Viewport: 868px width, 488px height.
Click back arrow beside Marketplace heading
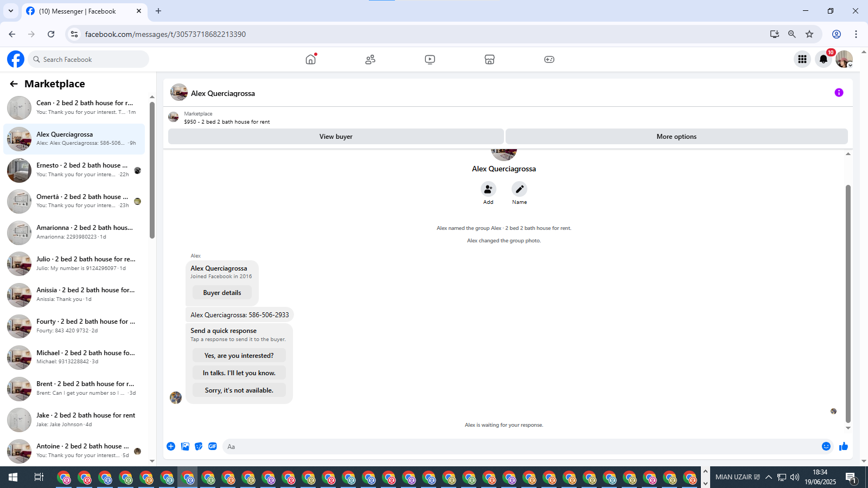coord(14,84)
